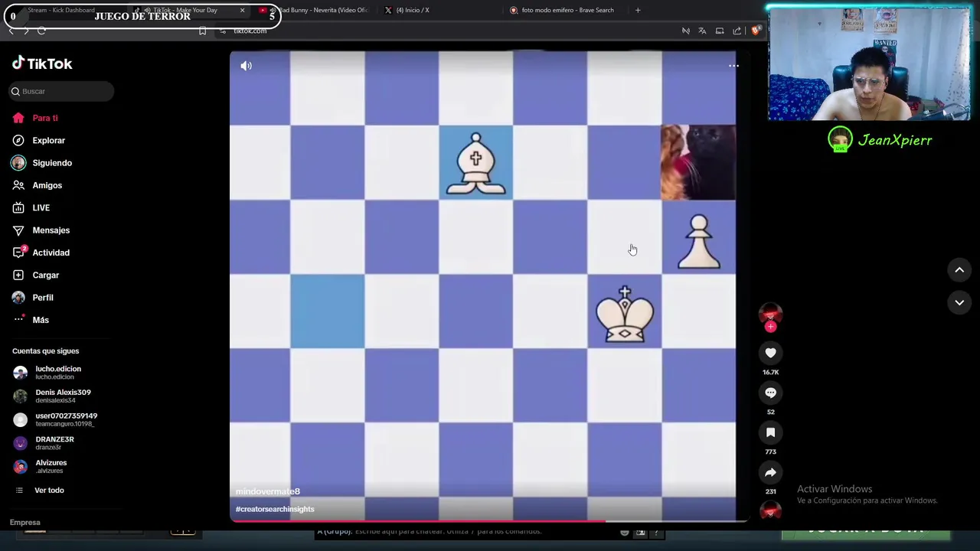Click the JeanXpierr streamer name overlay
Image resolution: width=980 pixels, height=551 pixels.
pyautogui.click(x=894, y=140)
